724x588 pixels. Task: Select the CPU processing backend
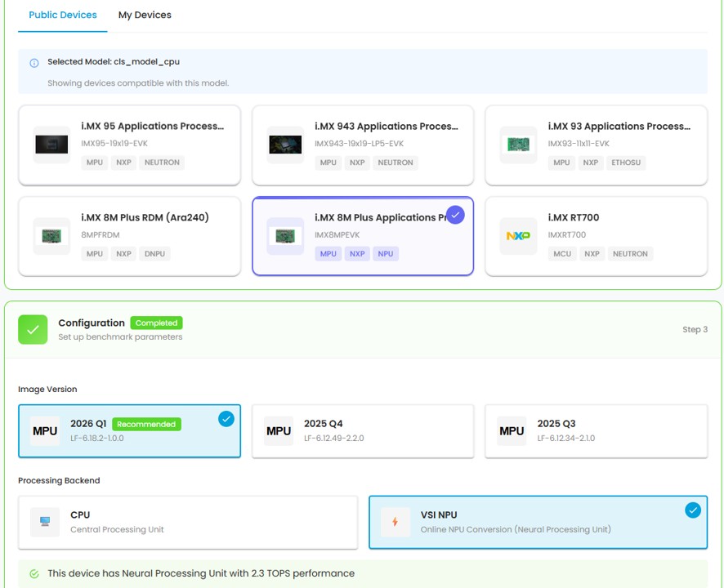[188, 523]
